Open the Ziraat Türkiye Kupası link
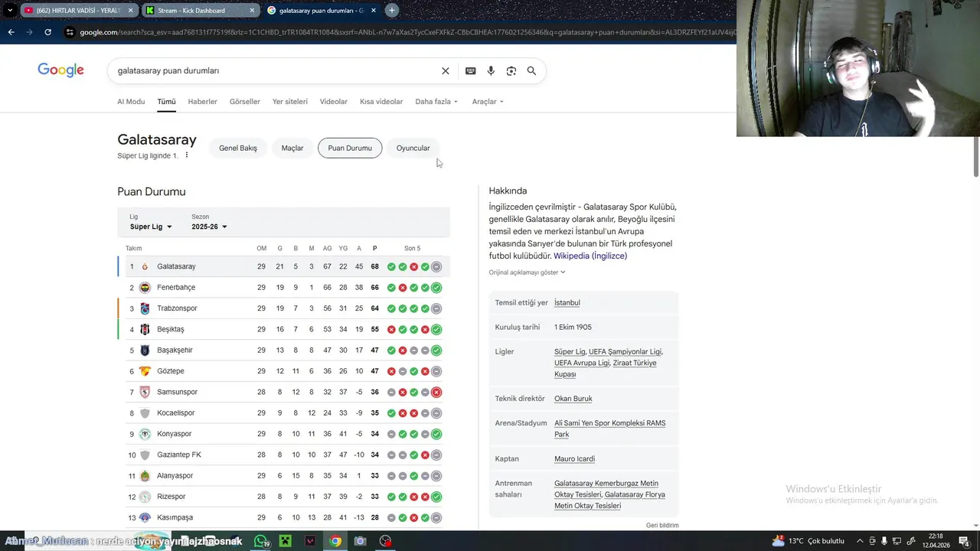Screen dimensions: 980x551 (x=605, y=368)
